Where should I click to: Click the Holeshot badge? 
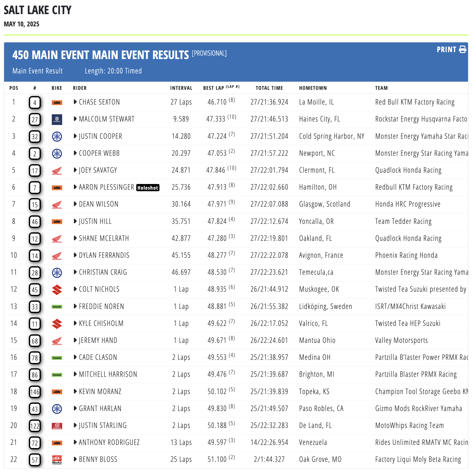(148, 188)
